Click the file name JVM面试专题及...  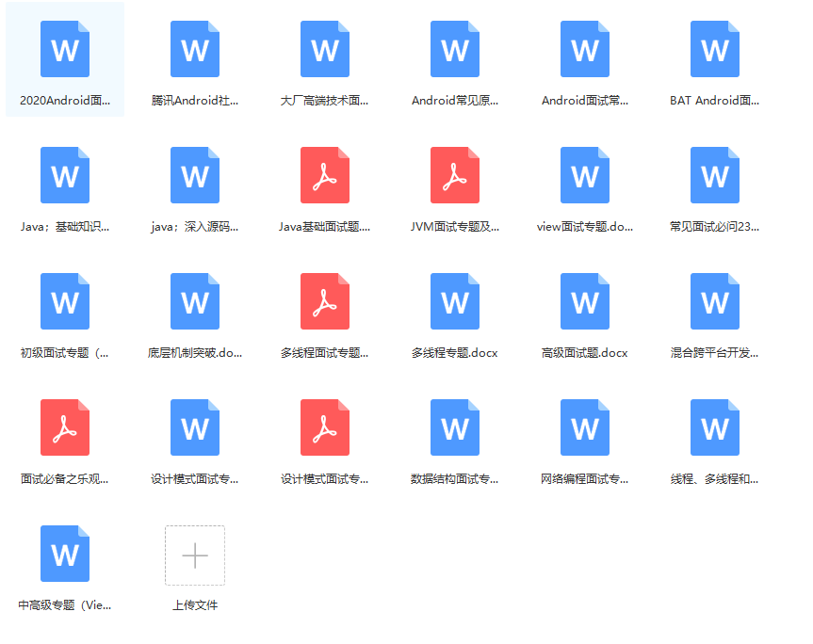[455, 226]
